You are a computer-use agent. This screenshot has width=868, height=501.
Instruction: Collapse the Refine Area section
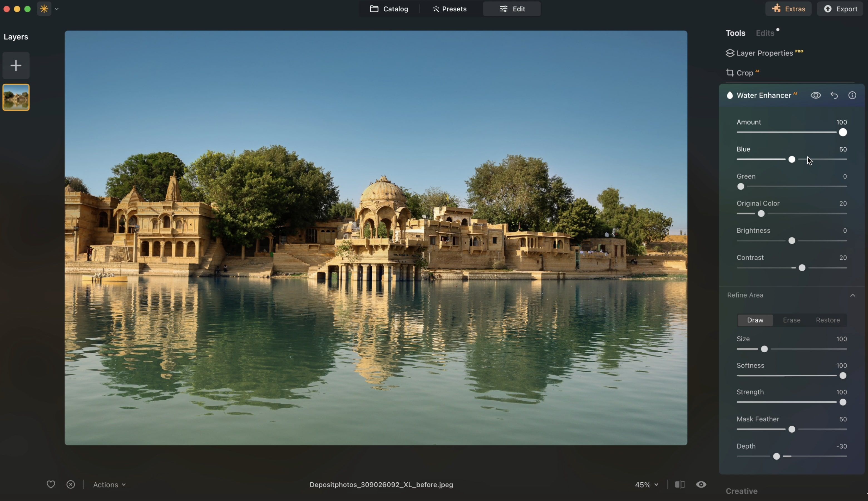tap(853, 295)
